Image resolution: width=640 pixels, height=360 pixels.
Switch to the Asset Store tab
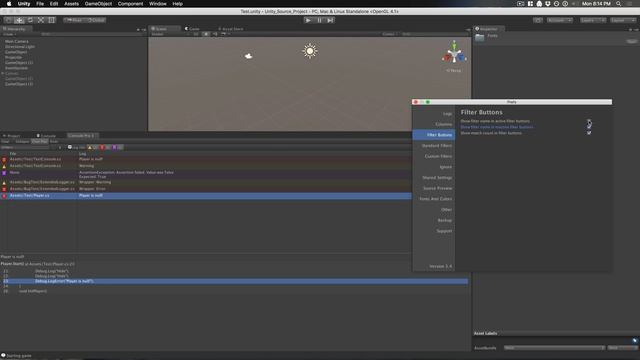pyautogui.click(x=231, y=29)
